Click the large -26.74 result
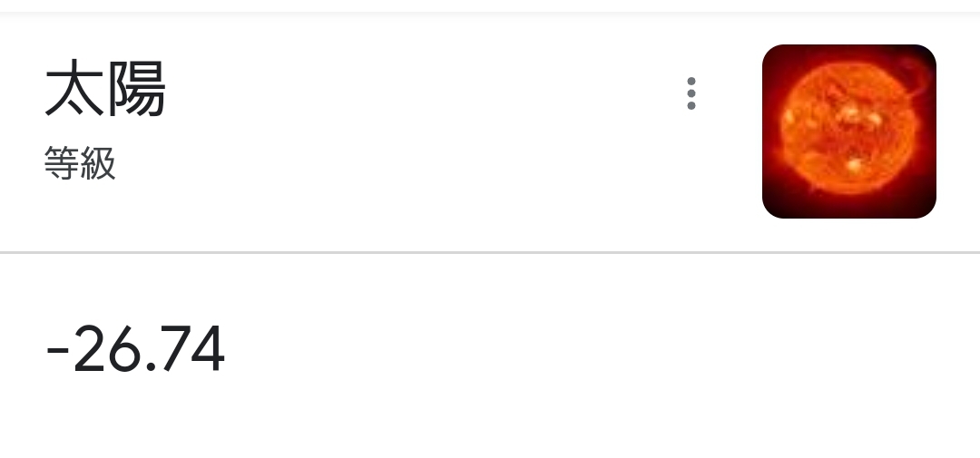This screenshot has width=980, height=458. [135, 350]
